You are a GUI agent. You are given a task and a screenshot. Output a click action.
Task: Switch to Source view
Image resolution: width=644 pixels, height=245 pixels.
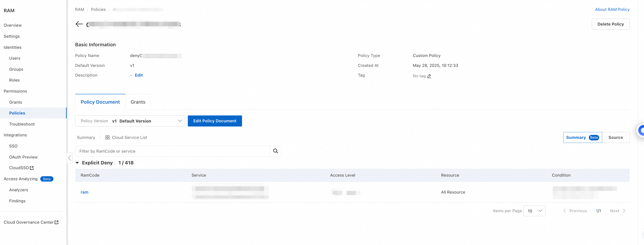(x=616, y=138)
